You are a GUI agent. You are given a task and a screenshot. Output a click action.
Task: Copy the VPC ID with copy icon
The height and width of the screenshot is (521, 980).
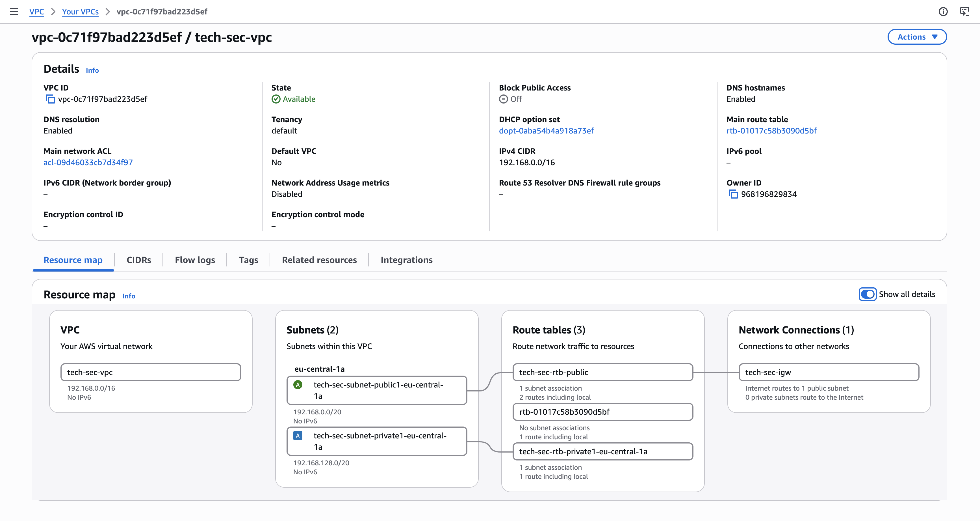tap(50, 99)
